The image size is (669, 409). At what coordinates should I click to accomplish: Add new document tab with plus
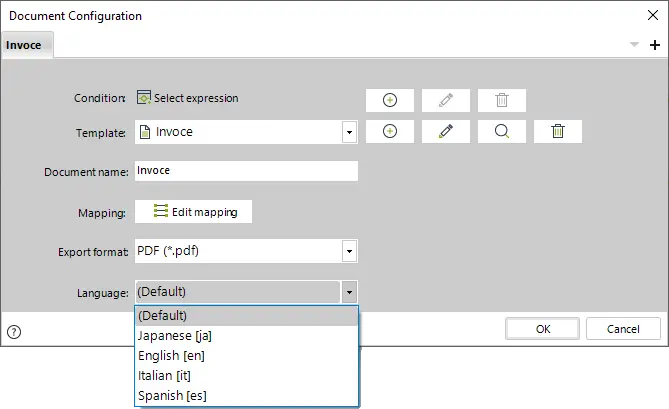[x=654, y=45]
